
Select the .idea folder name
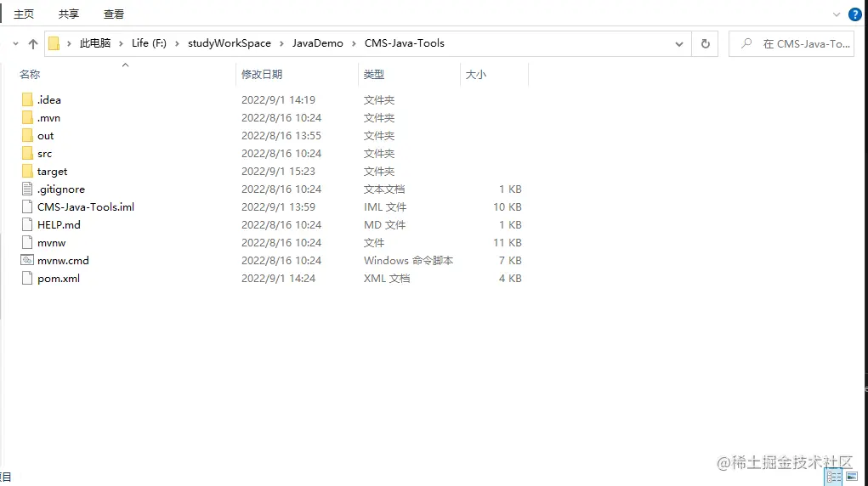[49, 99]
